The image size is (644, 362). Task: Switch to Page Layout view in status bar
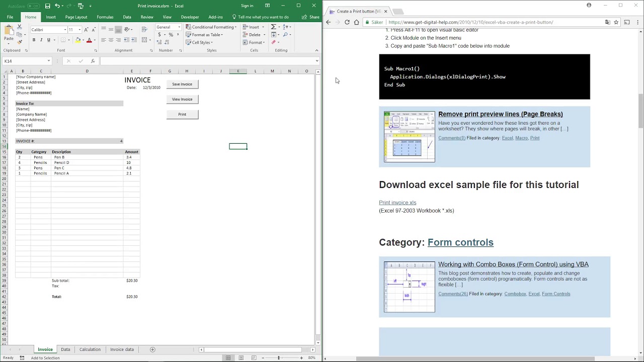tap(241, 357)
